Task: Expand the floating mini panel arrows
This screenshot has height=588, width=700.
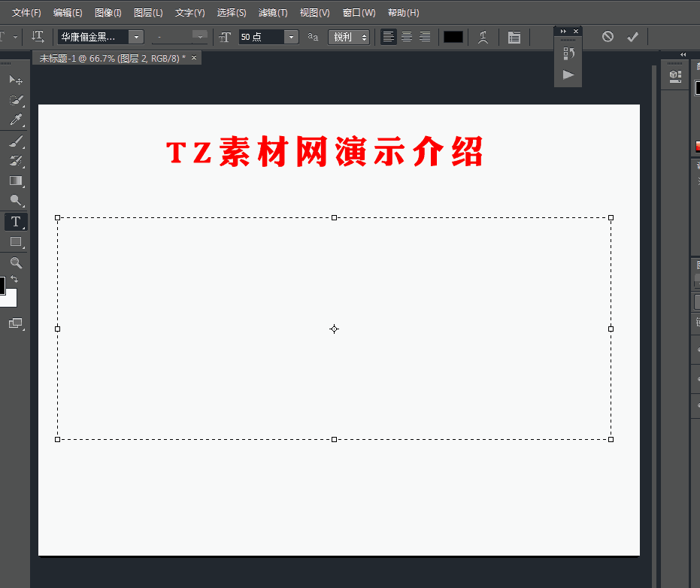Action: [563, 32]
